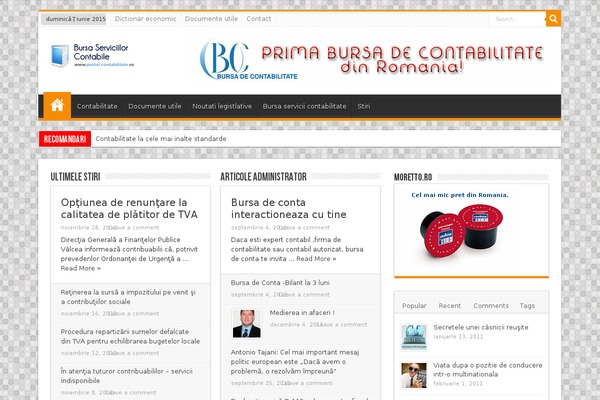
Task: Click the Bursa Serviciilor Contabile logo
Action: (93, 56)
